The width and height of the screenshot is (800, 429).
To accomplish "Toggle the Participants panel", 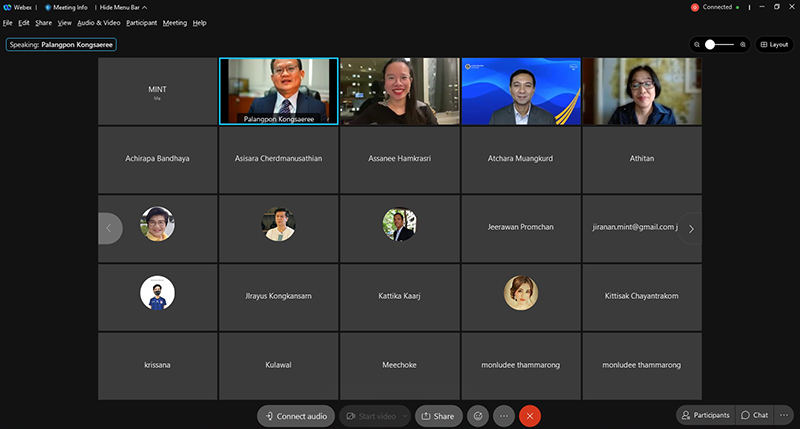I will click(x=705, y=415).
